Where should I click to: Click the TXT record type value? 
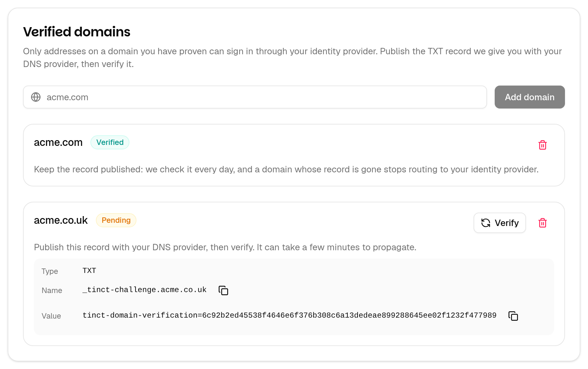tap(89, 271)
